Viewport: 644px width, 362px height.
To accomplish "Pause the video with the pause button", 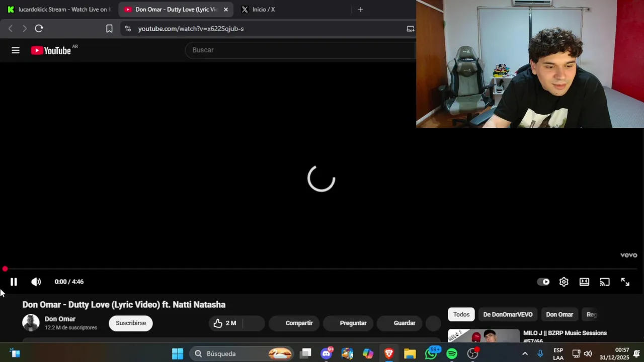I will [x=14, y=282].
